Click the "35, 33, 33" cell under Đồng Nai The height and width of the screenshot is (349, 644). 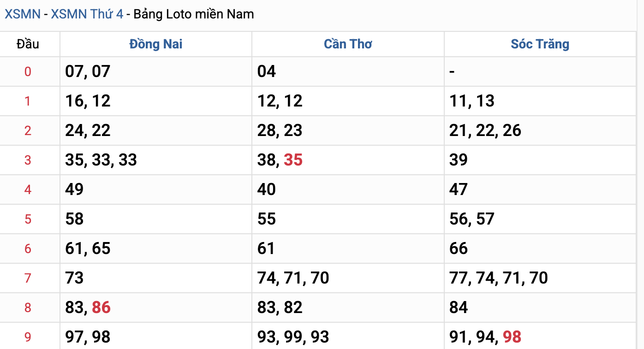[101, 160]
